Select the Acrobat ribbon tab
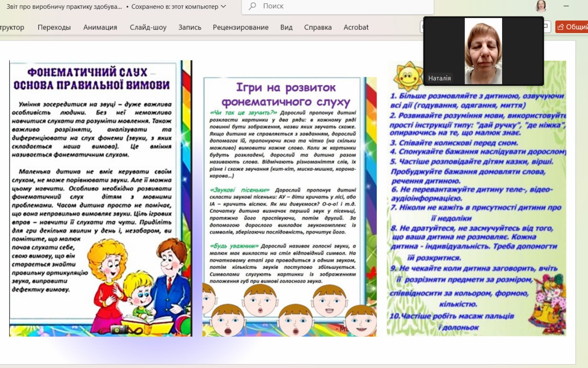Screen dimensions: 588x368 coord(356,27)
